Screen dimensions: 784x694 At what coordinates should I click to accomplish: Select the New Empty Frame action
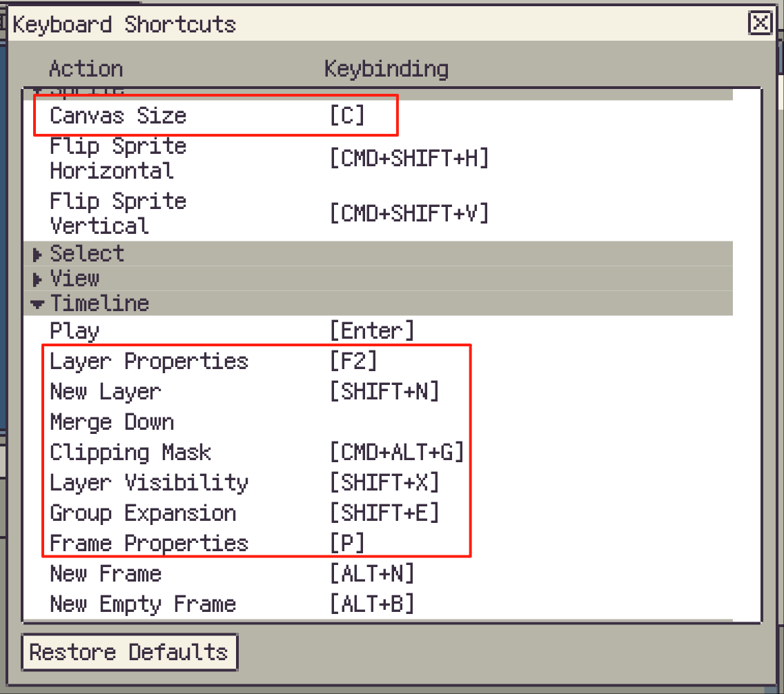pos(143,604)
